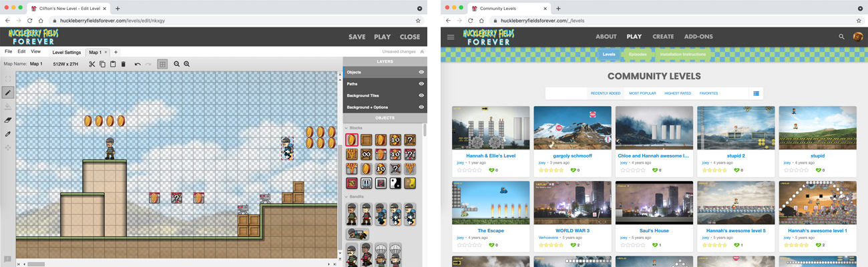Viewport: 868px width, 267px height.
Task: Pick the selected coin block object
Action: [351, 140]
